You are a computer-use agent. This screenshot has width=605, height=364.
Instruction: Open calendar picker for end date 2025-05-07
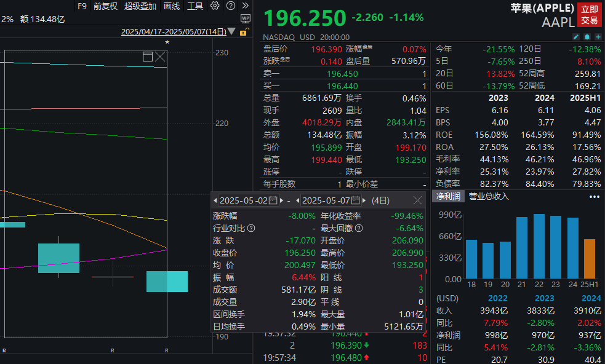[x=356, y=200]
